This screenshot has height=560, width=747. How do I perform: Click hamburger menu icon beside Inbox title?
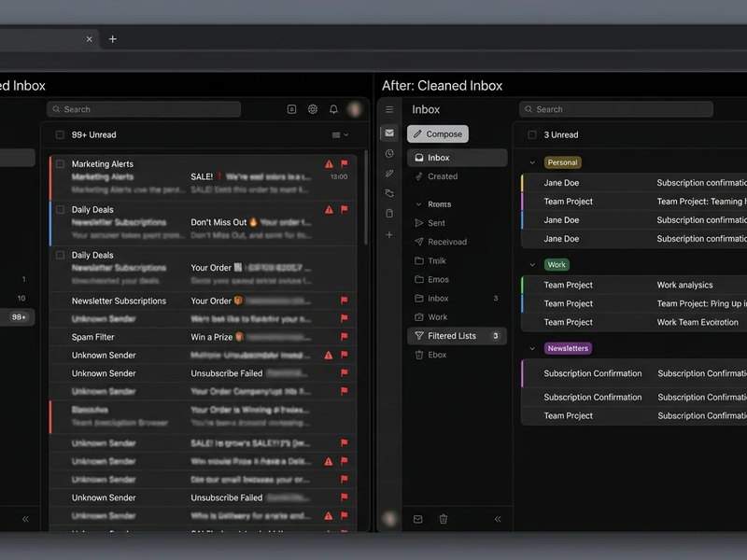(x=389, y=109)
